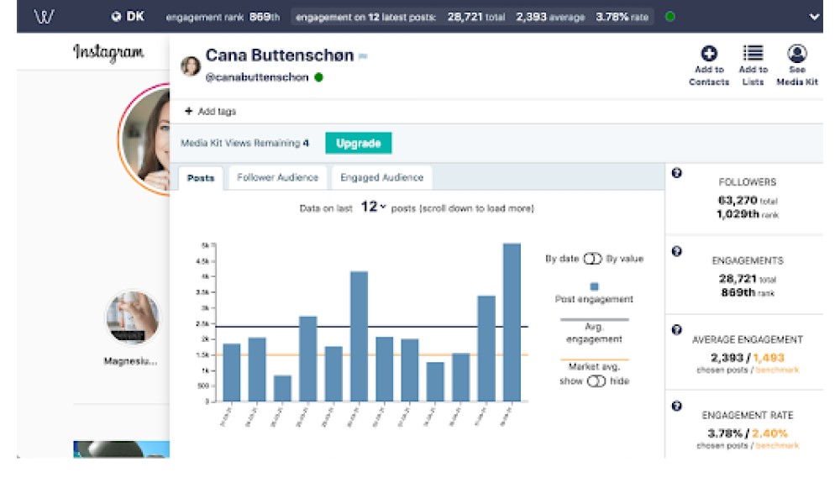Switch to the Posts tab

201,178
